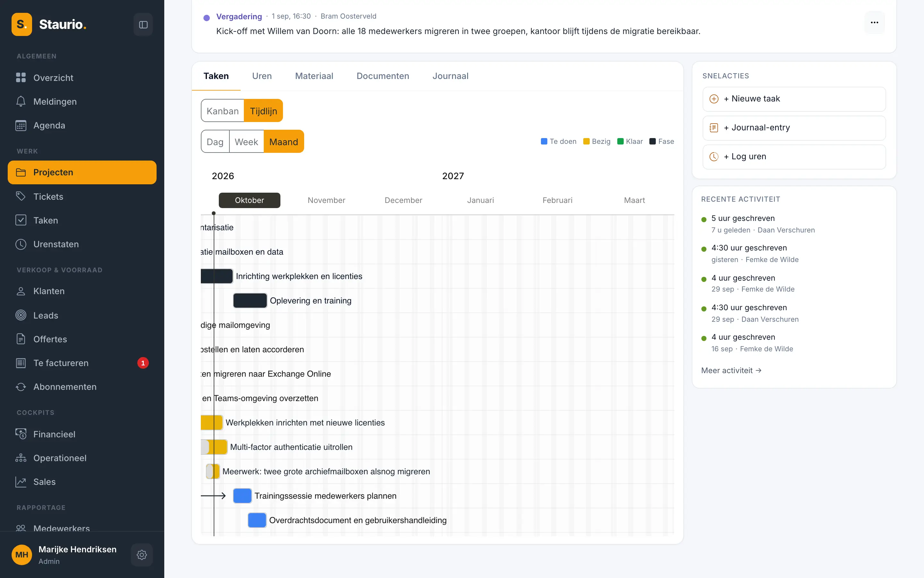This screenshot has height=578, width=924.
Task: Set timeline scale to Dag
Action: [x=215, y=142]
